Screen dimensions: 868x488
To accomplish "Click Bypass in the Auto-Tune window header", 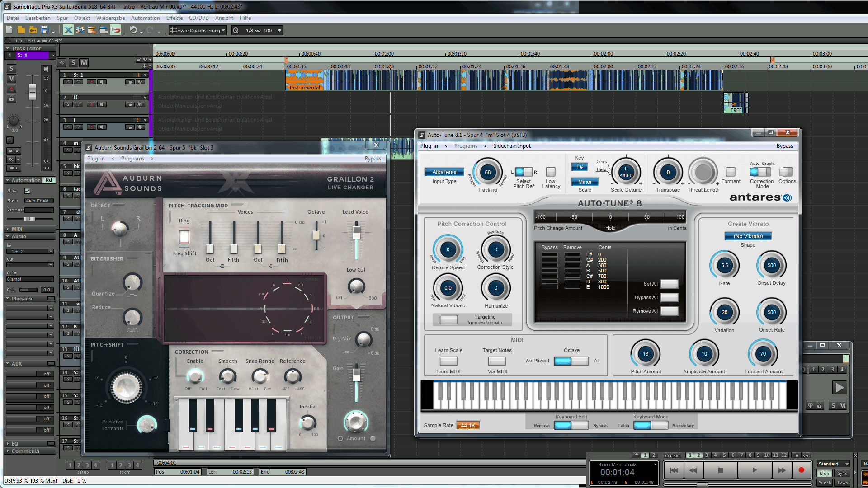I will 784,146.
